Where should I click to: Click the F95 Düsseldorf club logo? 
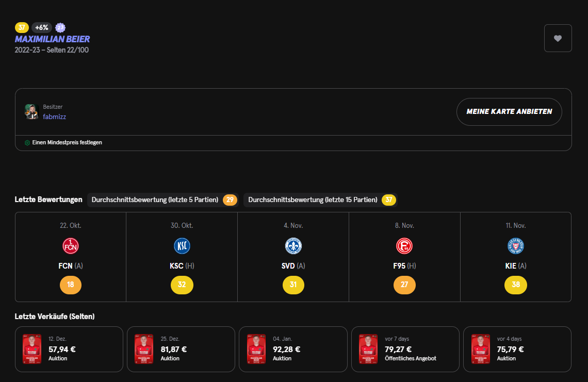tap(404, 246)
